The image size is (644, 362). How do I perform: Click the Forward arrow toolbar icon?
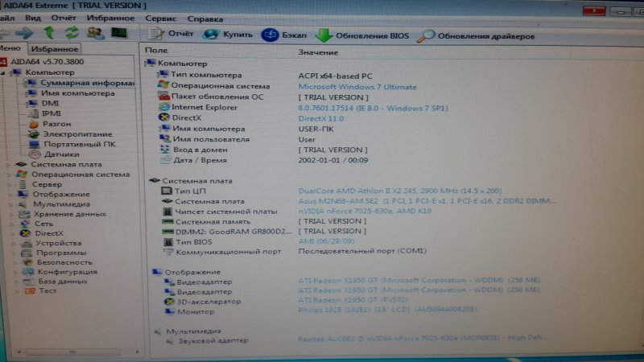24,34
